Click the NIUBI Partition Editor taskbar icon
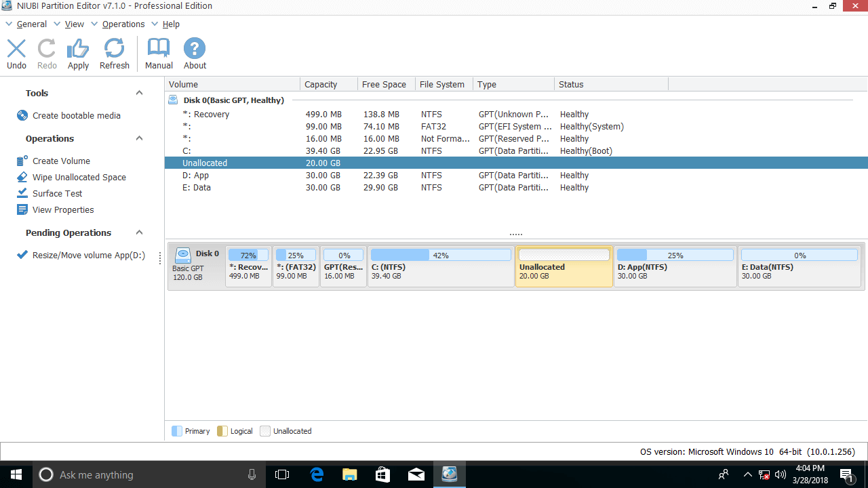The image size is (868, 488). click(x=449, y=474)
